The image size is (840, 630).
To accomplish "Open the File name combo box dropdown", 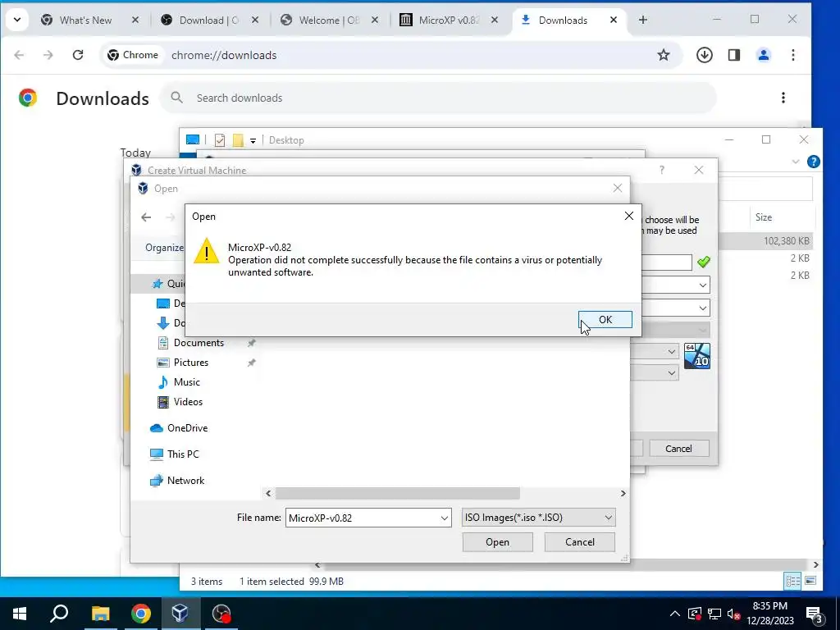I will pyautogui.click(x=444, y=518).
